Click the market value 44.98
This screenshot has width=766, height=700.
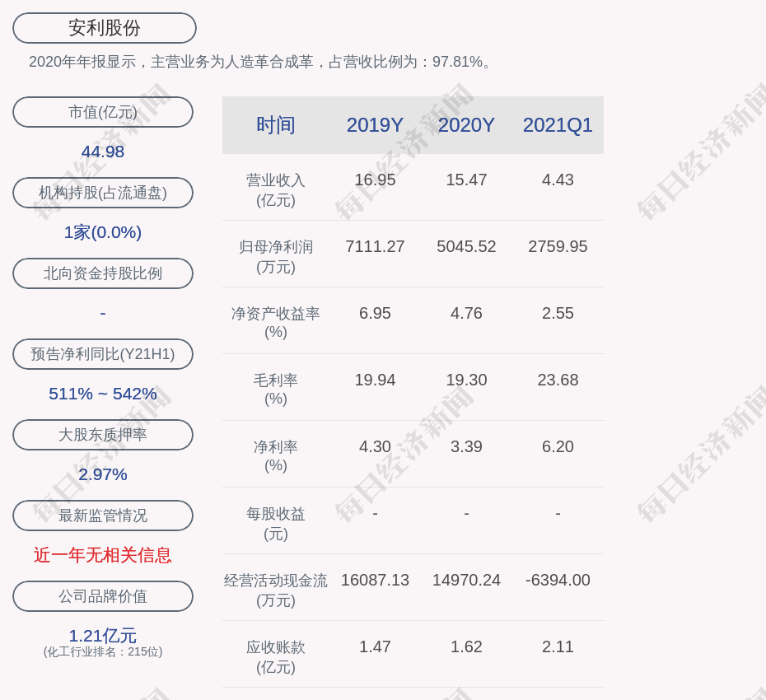pyautogui.click(x=103, y=152)
